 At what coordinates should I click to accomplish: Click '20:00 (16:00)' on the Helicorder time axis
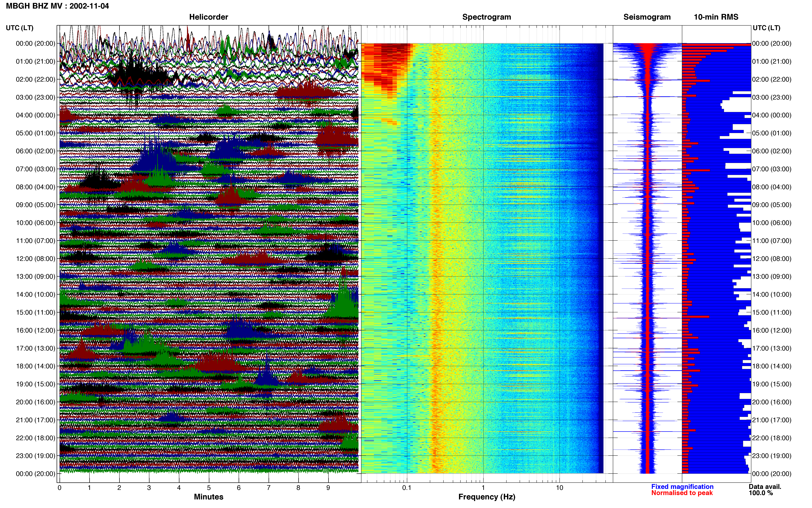(x=36, y=402)
